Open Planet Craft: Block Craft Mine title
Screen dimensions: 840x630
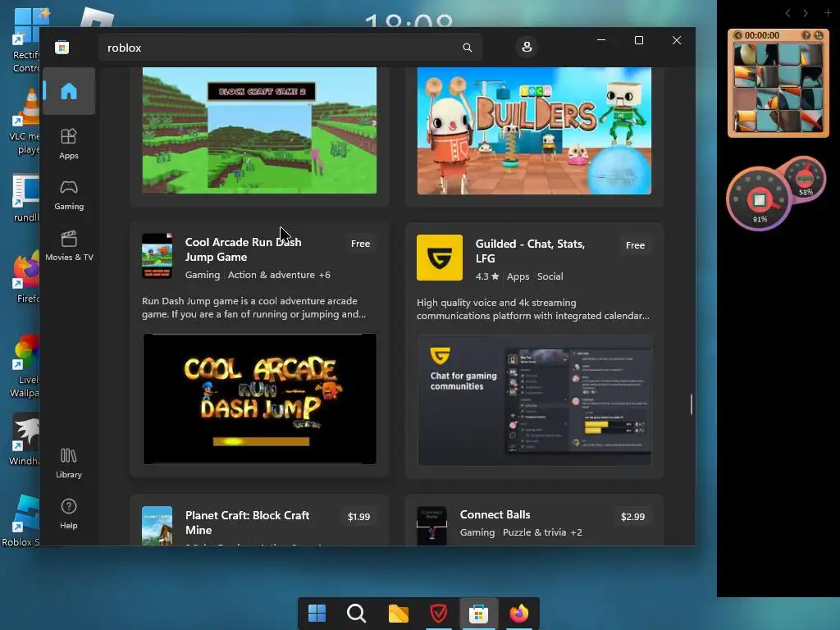[x=247, y=523]
